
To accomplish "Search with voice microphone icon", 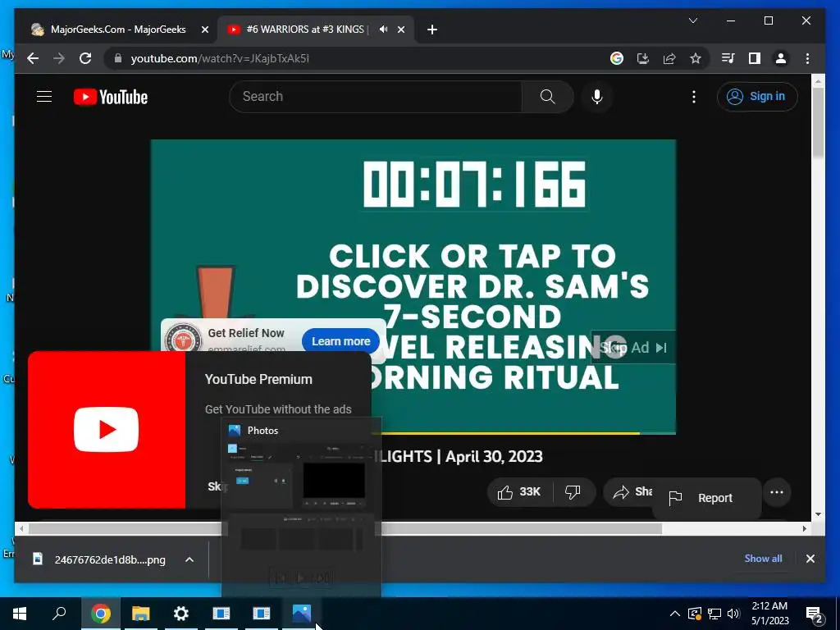I will point(597,97).
